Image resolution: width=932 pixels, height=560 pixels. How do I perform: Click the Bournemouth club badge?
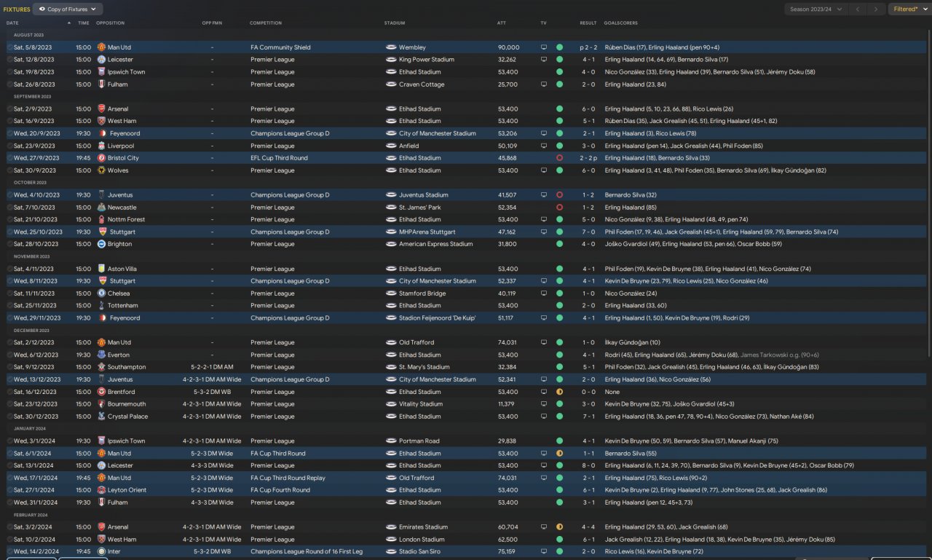[100, 404]
